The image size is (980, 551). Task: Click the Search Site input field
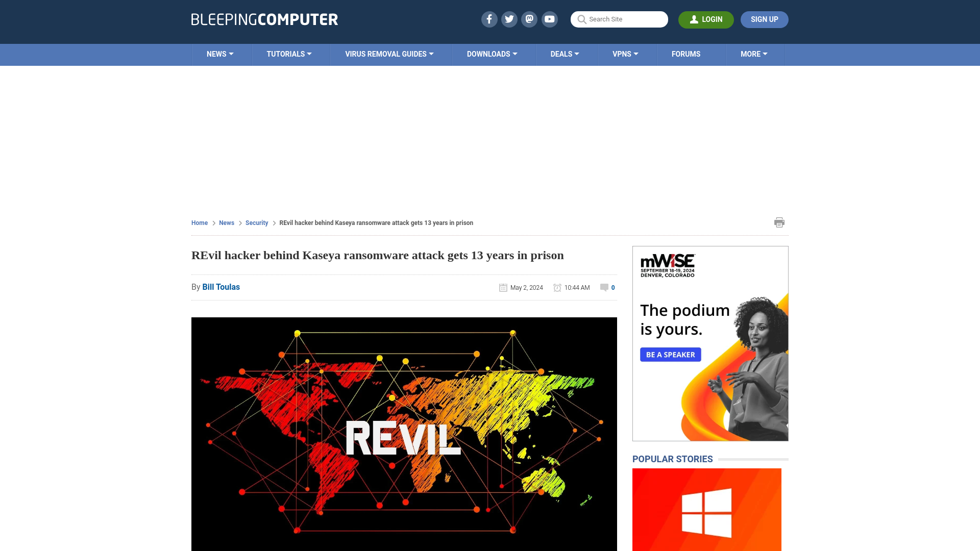click(x=619, y=19)
